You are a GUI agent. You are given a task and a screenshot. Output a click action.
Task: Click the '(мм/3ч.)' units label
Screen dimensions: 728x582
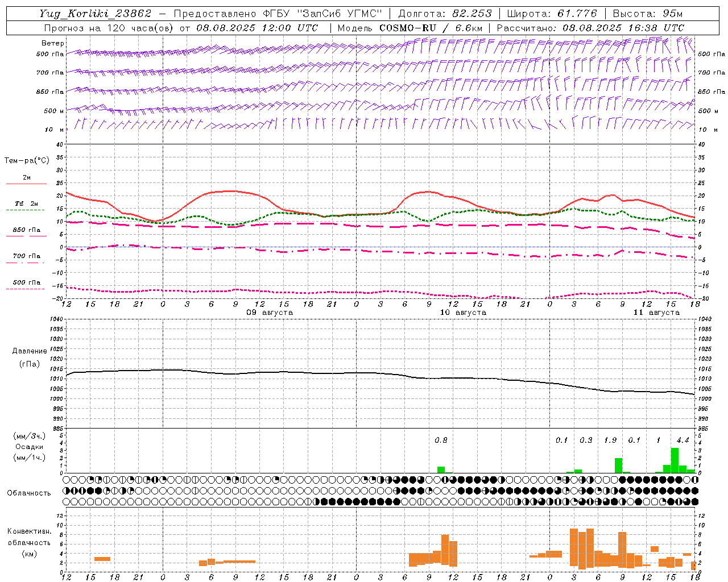point(30,436)
